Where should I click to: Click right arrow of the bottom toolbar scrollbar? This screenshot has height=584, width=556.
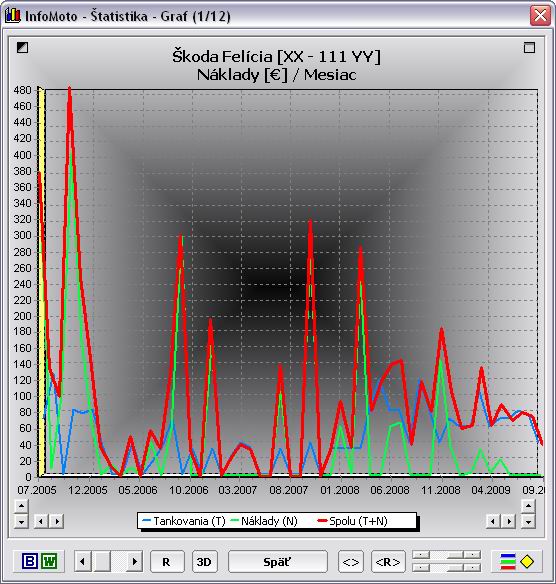click(134, 561)
